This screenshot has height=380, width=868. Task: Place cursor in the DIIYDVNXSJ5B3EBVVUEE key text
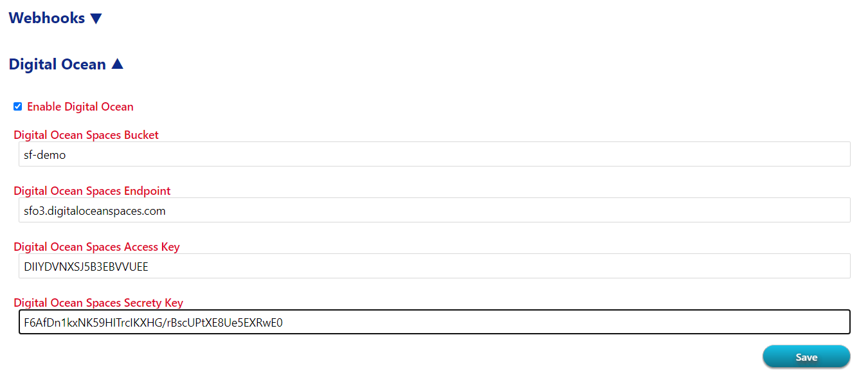86,267
